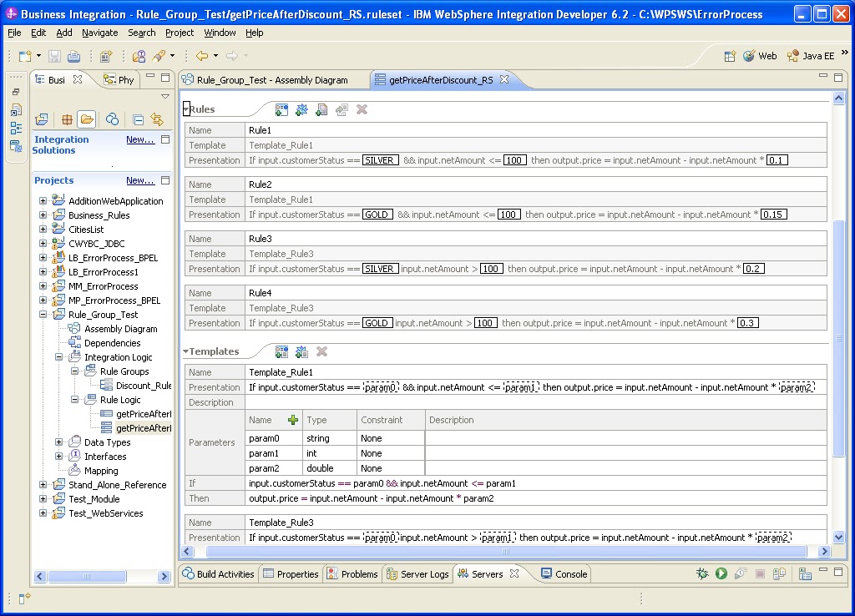855x616 pixels.
Task: Maximize the editor area pane
Action: 838,77
